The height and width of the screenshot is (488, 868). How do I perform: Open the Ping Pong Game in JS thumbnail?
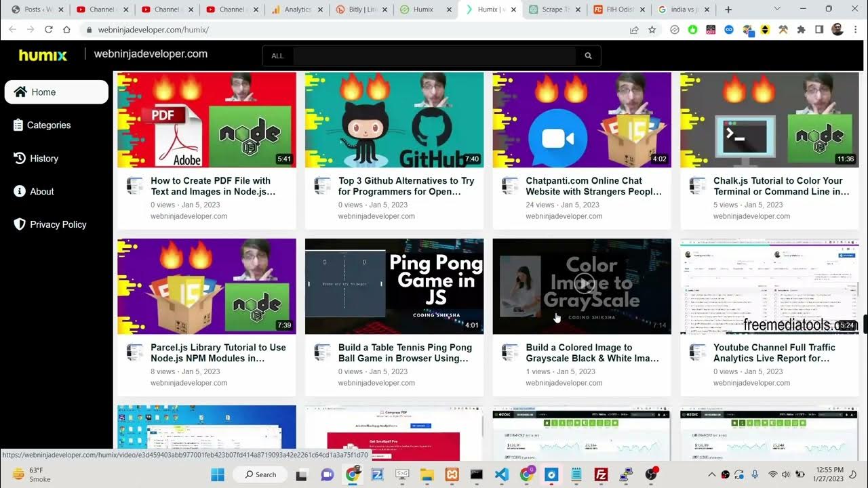pos(394,286)
